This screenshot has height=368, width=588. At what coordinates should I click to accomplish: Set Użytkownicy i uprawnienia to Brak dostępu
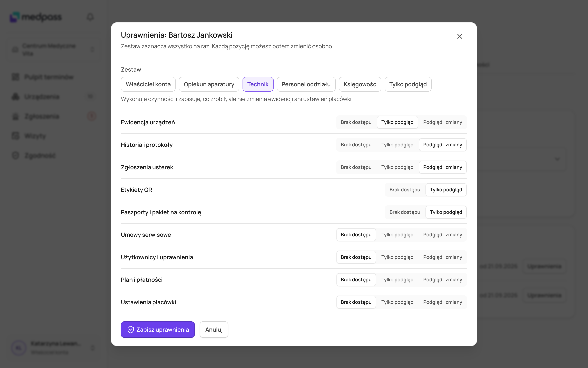click(356, 257)
